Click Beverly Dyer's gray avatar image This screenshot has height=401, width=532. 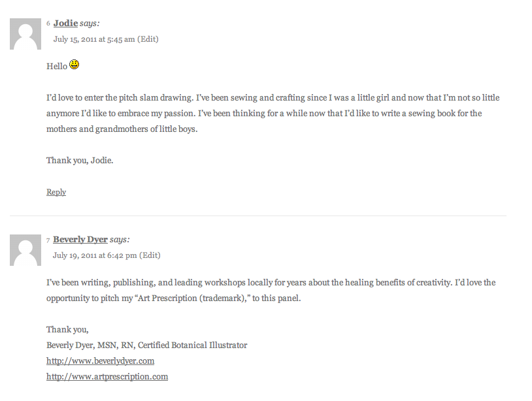[25, 250]
